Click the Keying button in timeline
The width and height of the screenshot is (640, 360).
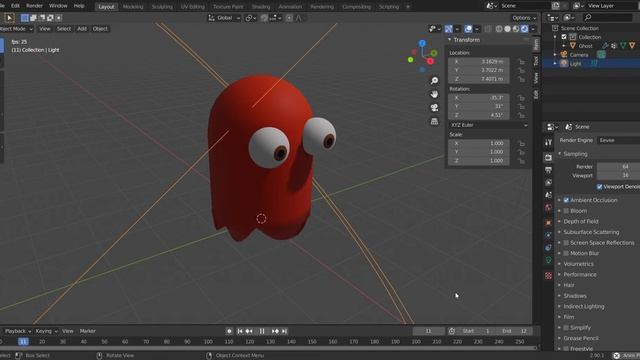pos(46,331)
